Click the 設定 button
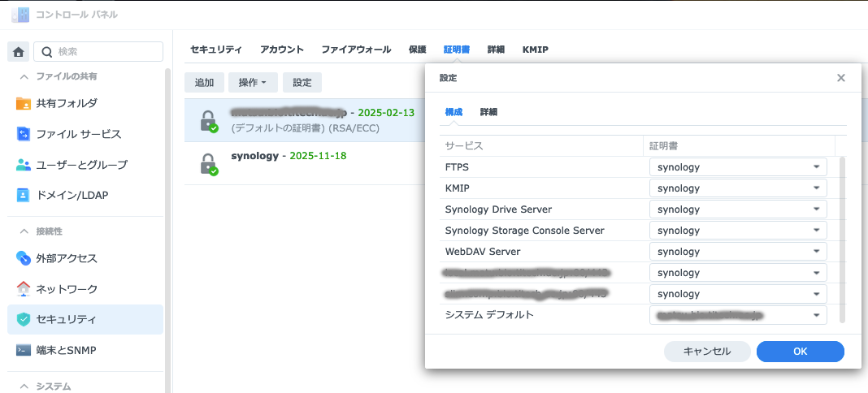 302,82
